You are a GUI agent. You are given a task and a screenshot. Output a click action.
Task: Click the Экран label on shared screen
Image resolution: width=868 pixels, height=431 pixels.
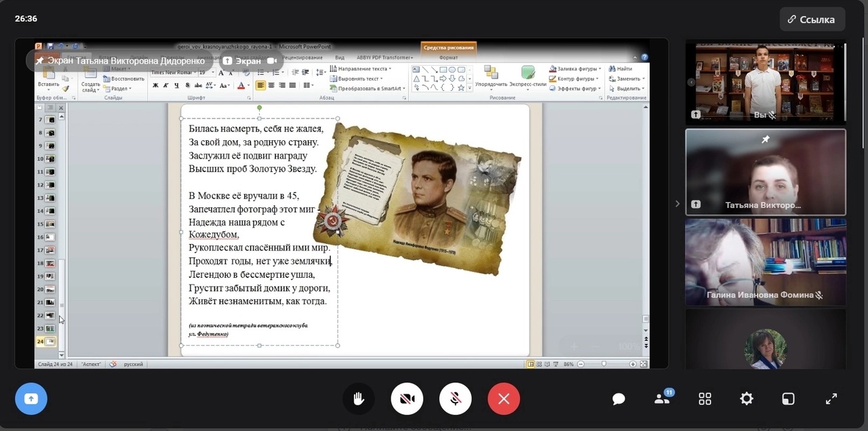(251, 60)
